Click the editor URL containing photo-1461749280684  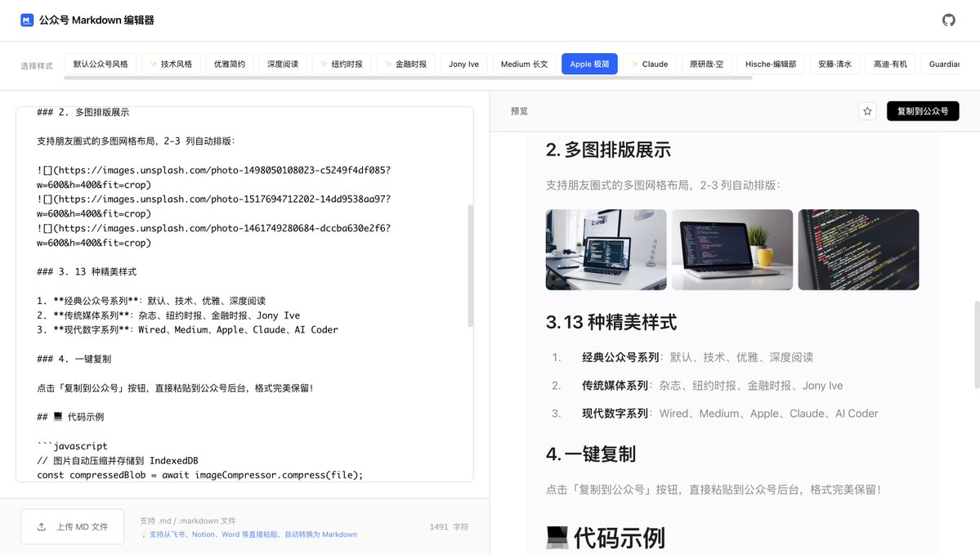pos(214,235)
